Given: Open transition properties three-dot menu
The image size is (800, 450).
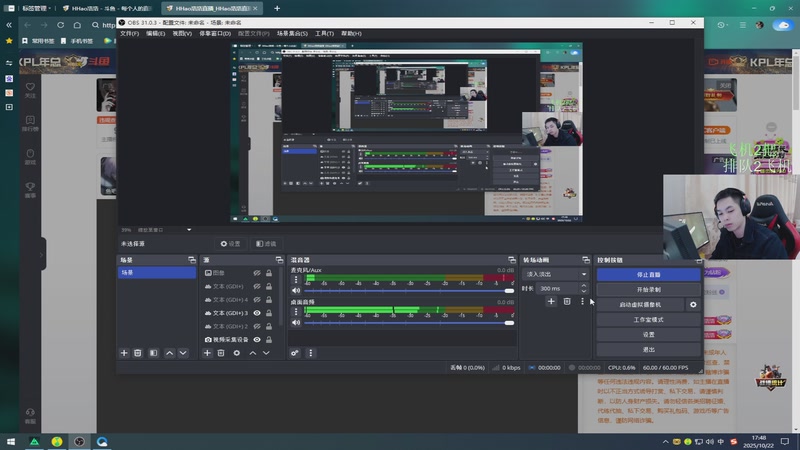Looking at the screenshot, I should (582, 302).
